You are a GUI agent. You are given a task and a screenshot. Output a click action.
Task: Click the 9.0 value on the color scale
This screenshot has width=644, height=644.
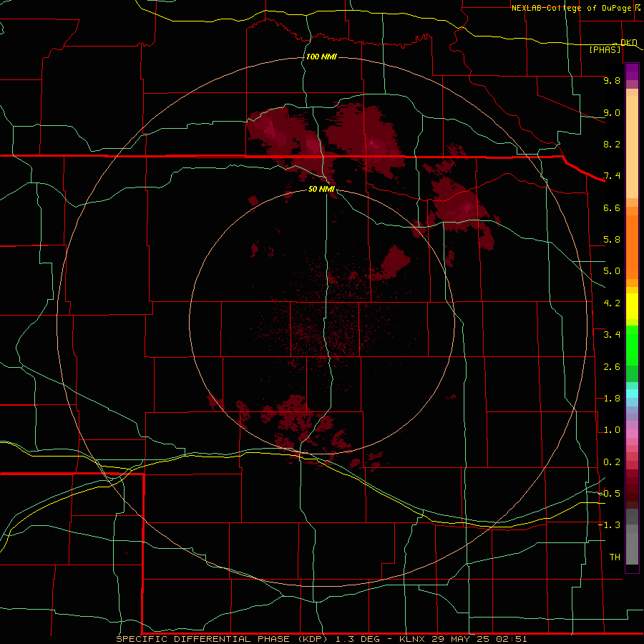612,112
